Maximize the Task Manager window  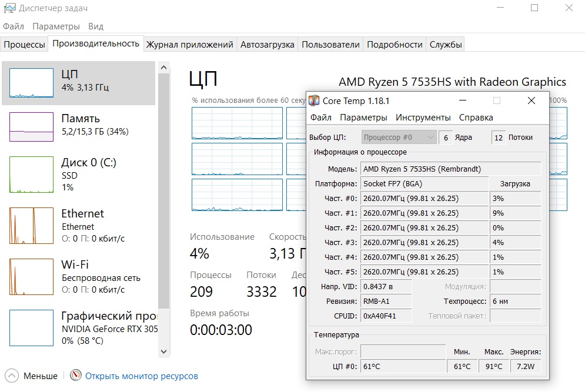(534, 8)
